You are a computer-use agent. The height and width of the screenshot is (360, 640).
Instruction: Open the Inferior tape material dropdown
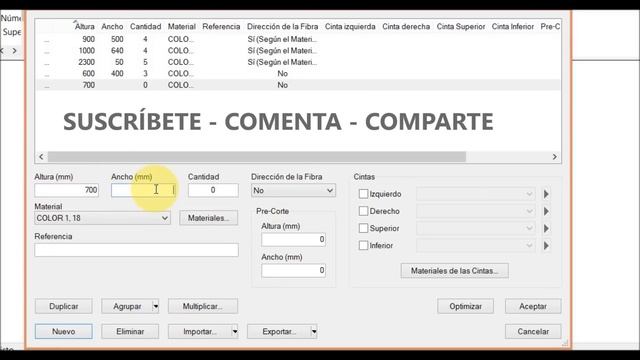point(476,245)
